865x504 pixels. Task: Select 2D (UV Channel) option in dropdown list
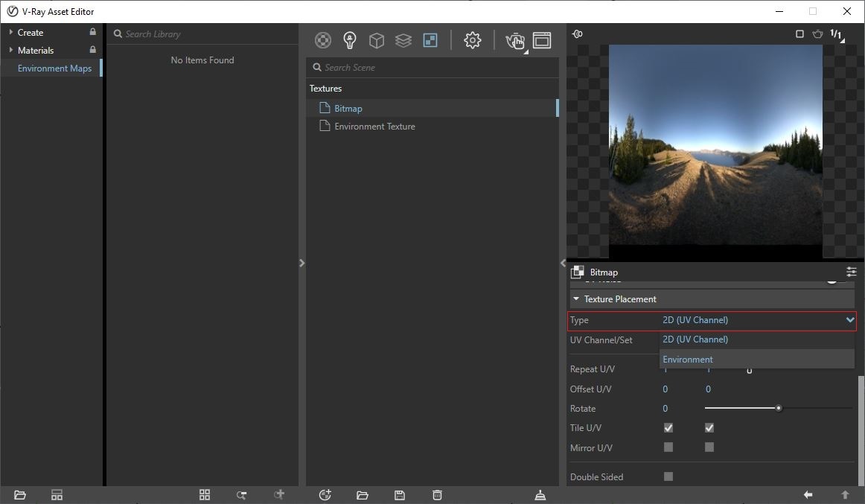pyautogui.click(x=757, y=339)
